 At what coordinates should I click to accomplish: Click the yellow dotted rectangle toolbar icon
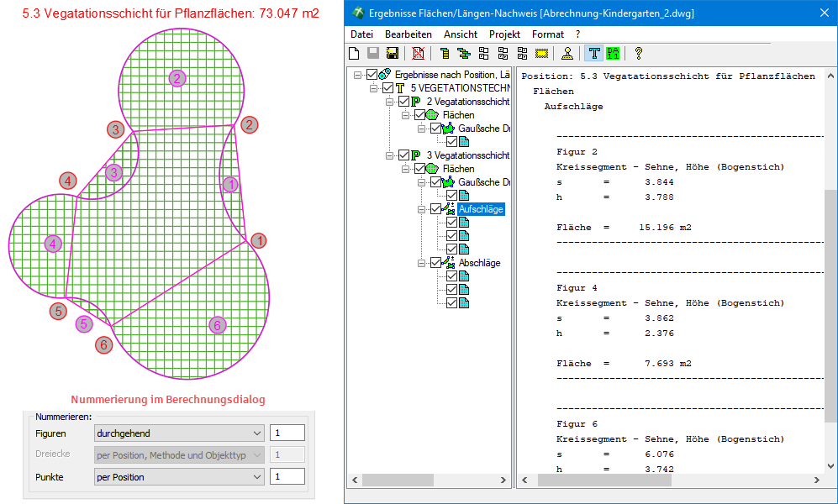pos(541,54)
